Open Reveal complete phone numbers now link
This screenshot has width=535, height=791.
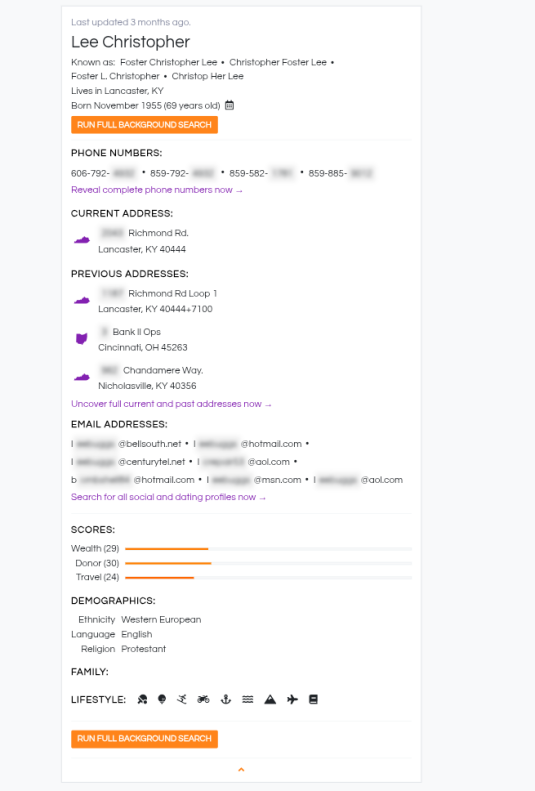coord(157,190)
